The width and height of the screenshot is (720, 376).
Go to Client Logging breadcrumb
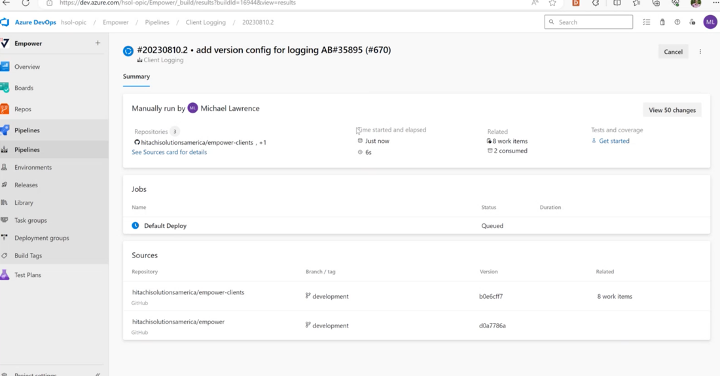tap(206, 22)
